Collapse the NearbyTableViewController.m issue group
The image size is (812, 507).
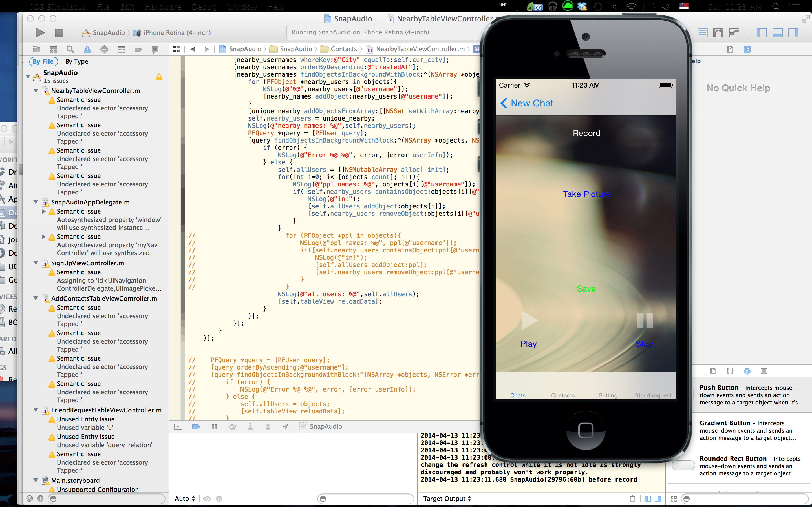[36, 90]
